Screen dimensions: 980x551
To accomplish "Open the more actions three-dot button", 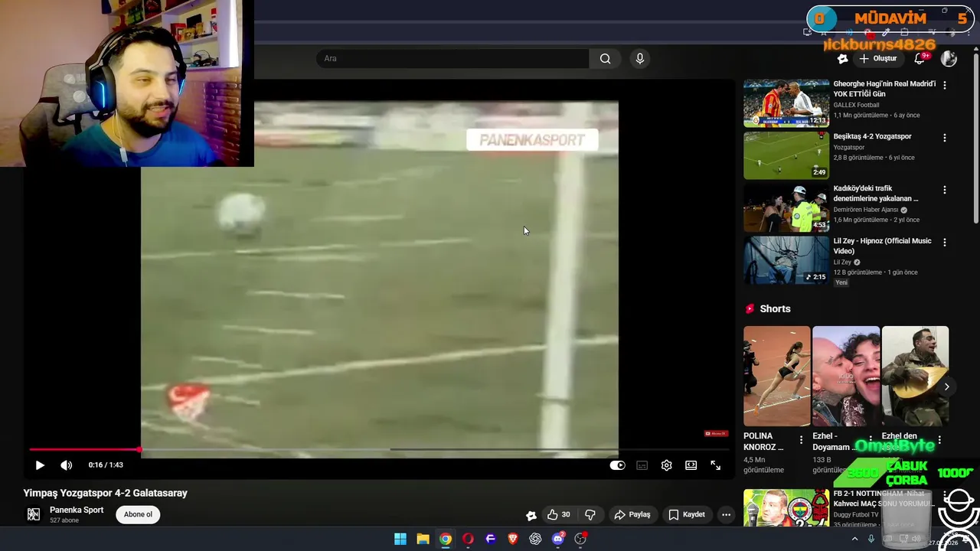I will point(727,515).
